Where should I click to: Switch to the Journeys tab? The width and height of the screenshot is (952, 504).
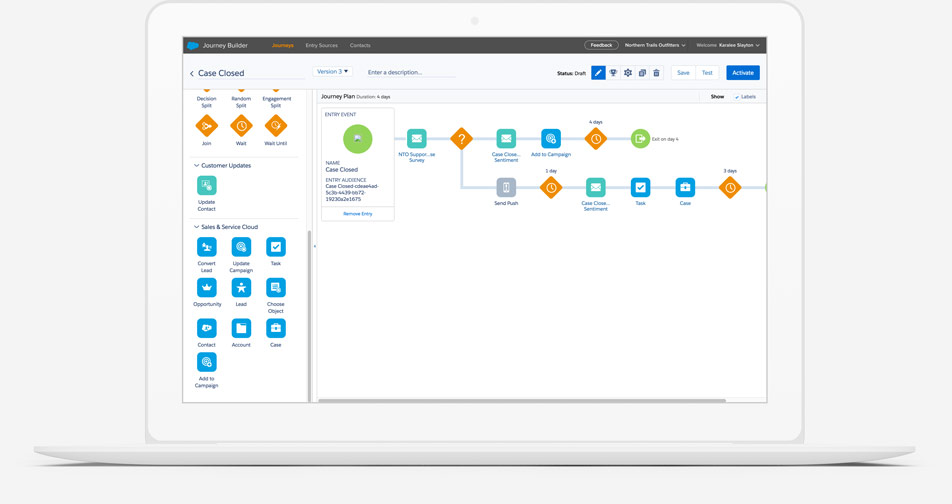point(282,46)
